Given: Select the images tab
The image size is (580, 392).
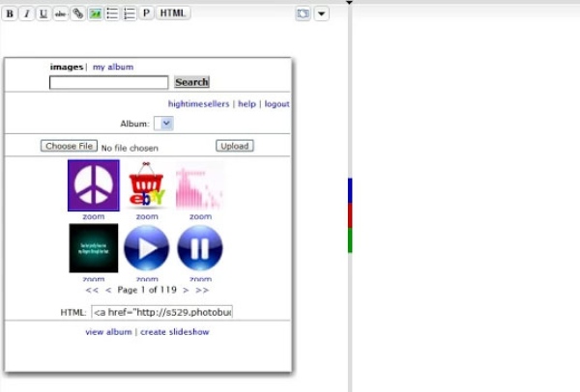Looking at the screenshot, I should click(x=67, y=68).
